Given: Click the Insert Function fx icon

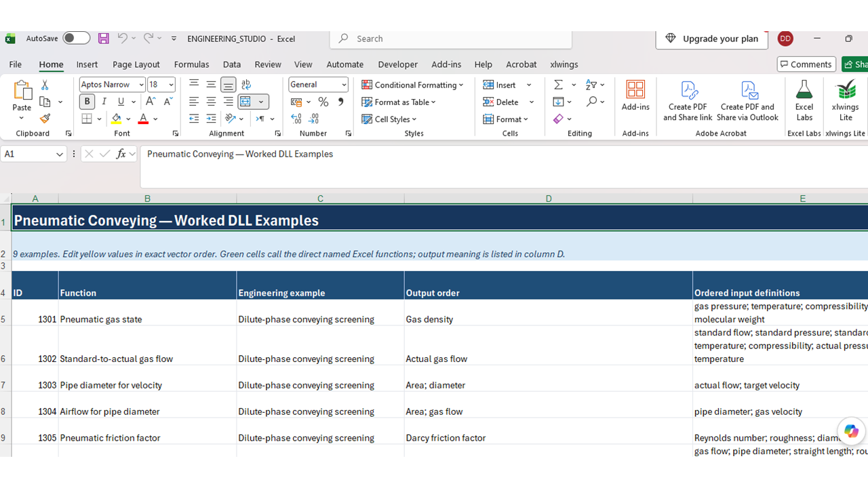Looking at the screenshot, I should click(121, 154).
